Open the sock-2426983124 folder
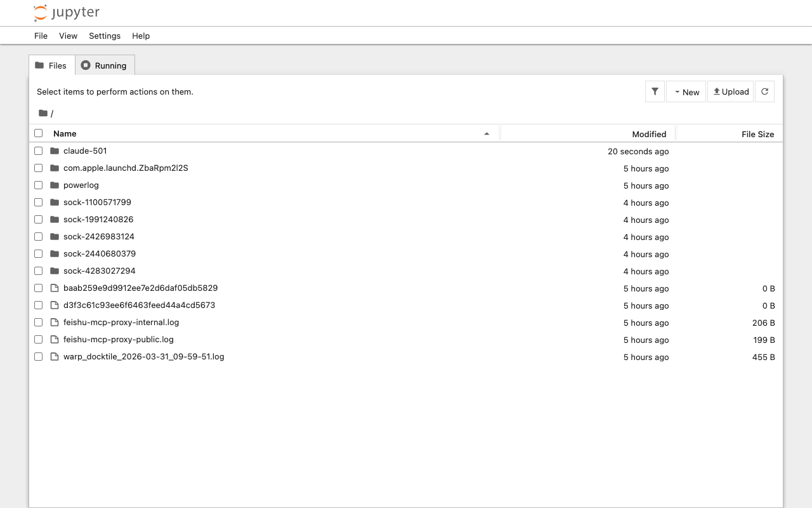Screen dimensions: 812x508 click(x=98, y=236)
